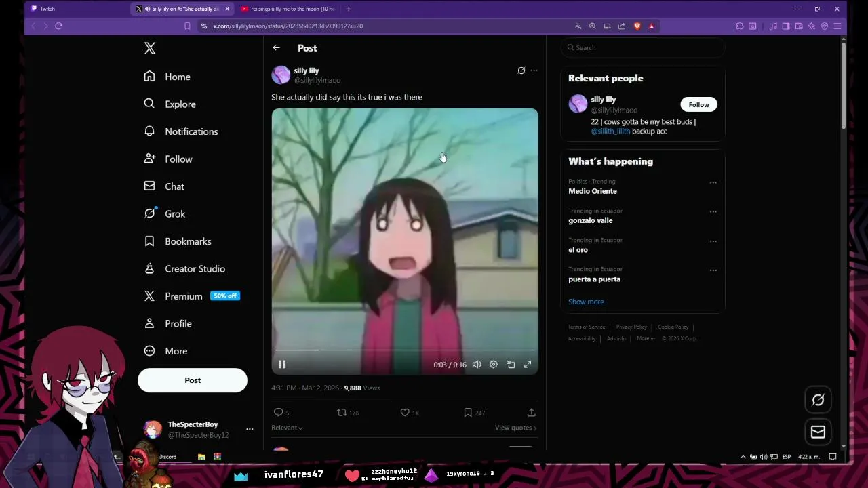Open more options for el oro trend

pyautogui.click(x=713, y=241)
